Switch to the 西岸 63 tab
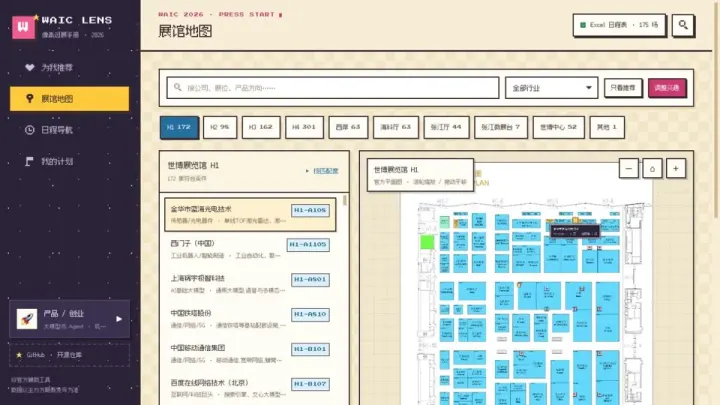720x405 pixels. 348,127
